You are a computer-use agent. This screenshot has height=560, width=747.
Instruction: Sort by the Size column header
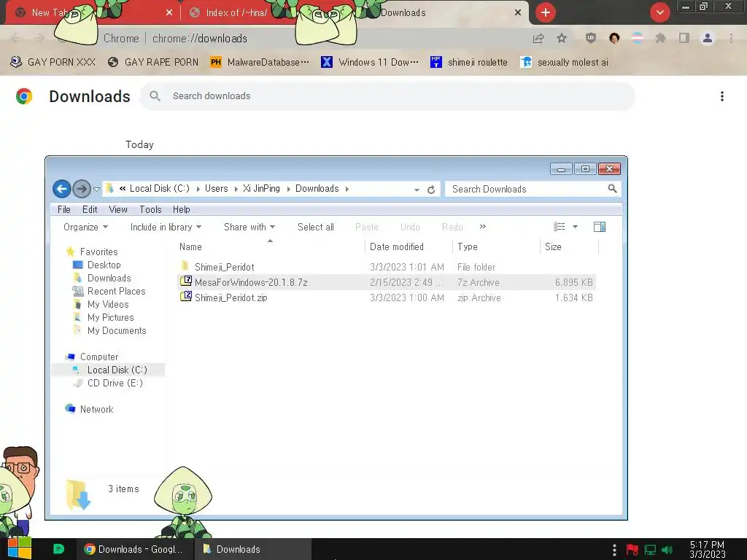[x=569, y=246]
